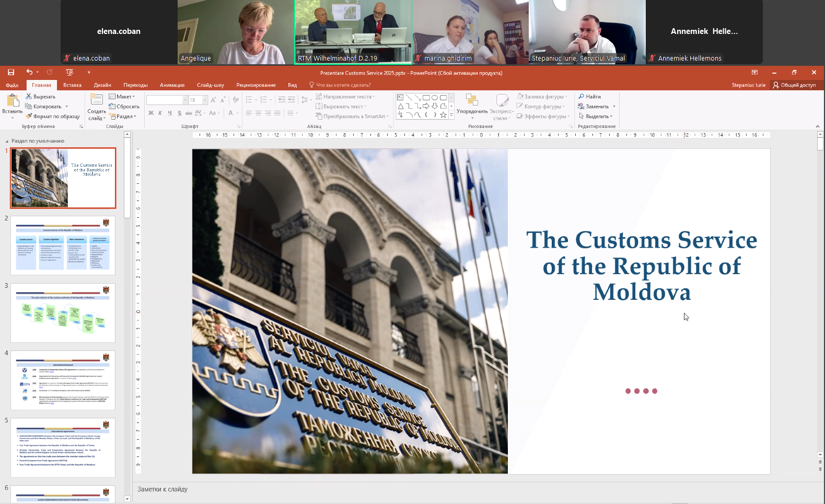
Task: Go to the Слайд-шоу tab
Action: (210, 85)
